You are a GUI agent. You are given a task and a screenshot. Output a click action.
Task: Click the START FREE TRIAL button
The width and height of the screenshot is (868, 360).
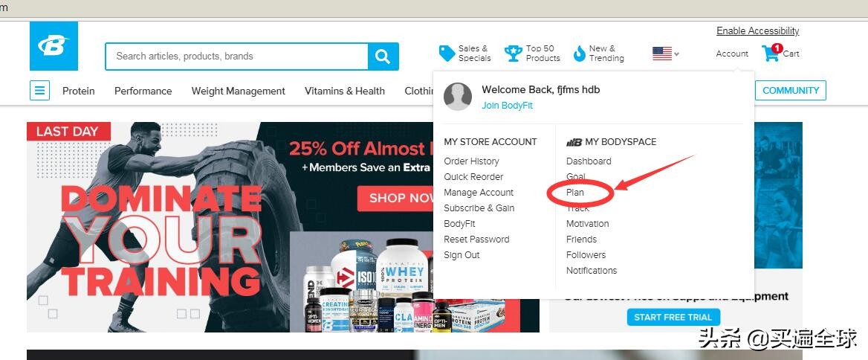click(673, 318)
